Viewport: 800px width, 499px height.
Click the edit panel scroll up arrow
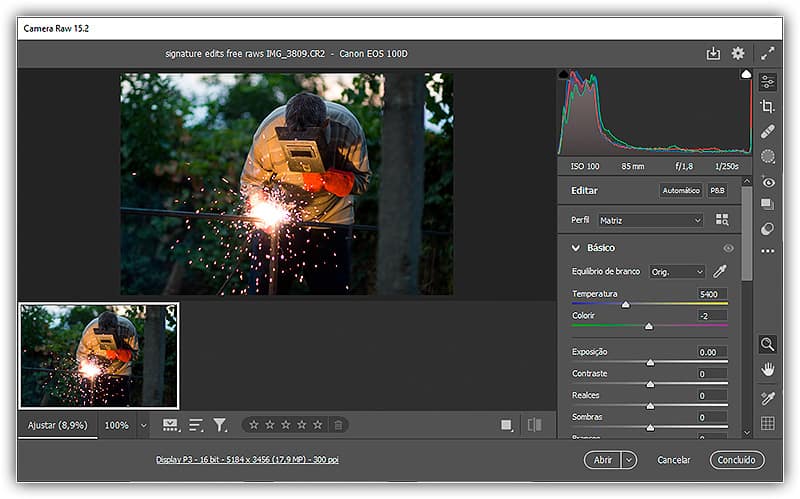(747, 181)
